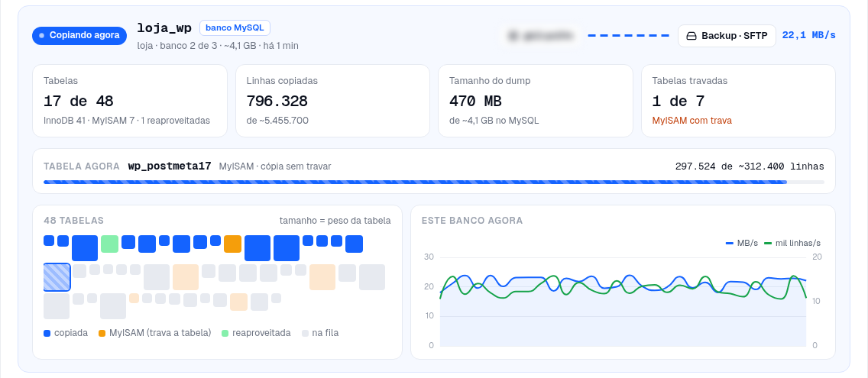Click the 30 label on the chart's left axis
The height and width of the screenshot is (378, 868).
429,257
